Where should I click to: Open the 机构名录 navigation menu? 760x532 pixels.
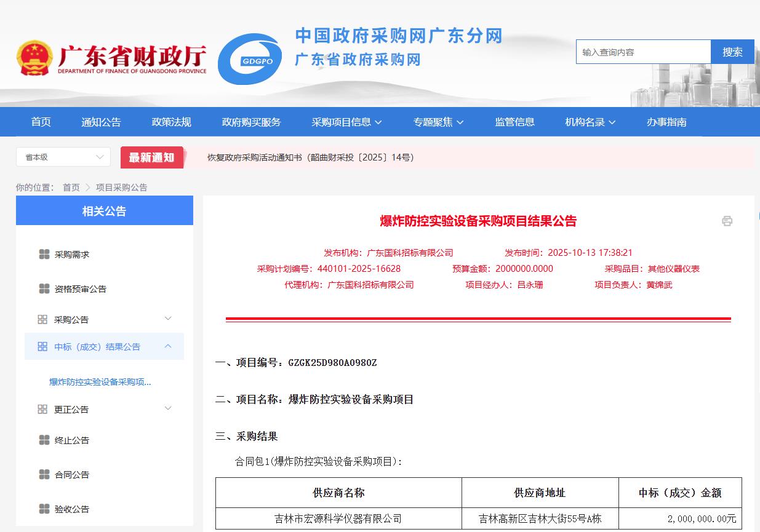(x=590, y=122)
